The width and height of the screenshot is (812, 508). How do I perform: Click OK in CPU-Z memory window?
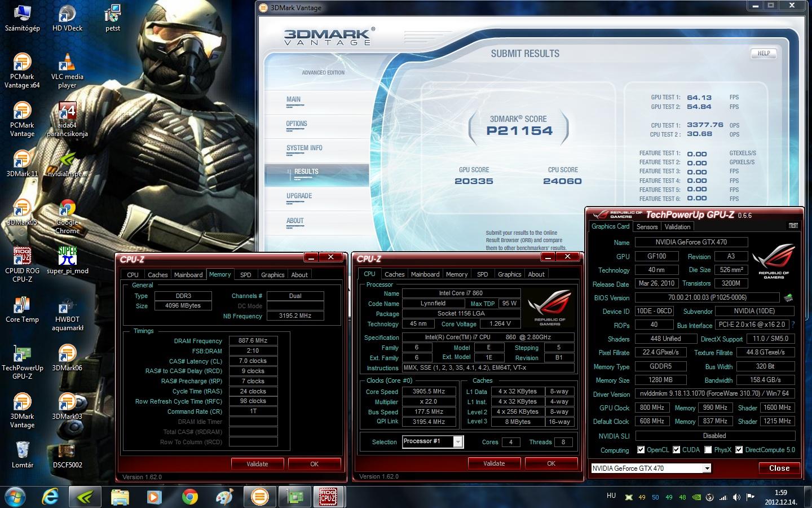click(314, 464)
